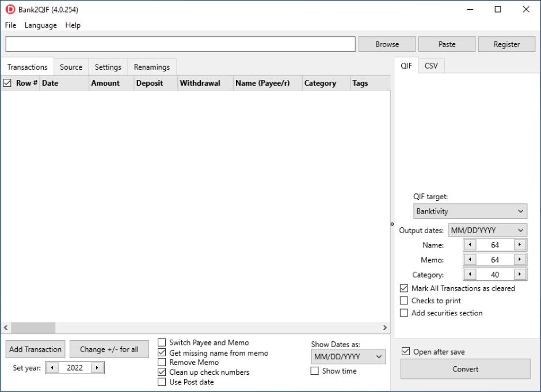This screenshot has height=392, width=541.
Task: Enable Switch Payee and Memo
Action: [x=162, y=342]
